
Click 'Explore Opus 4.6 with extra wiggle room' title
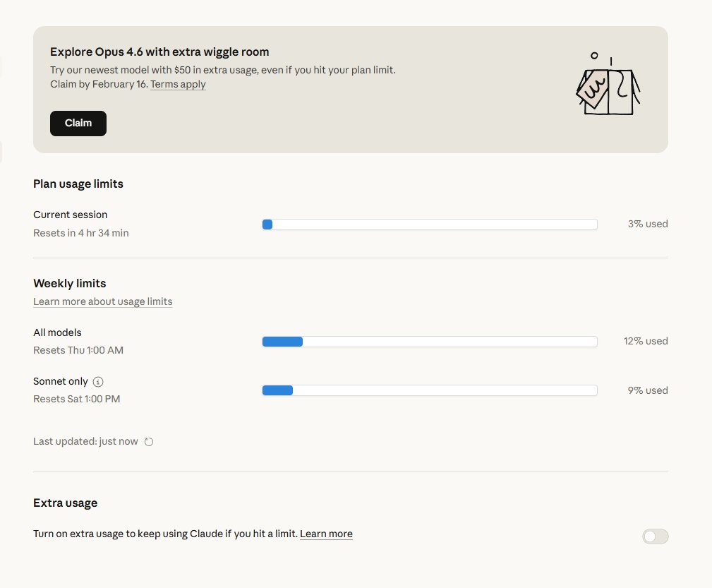159,52
